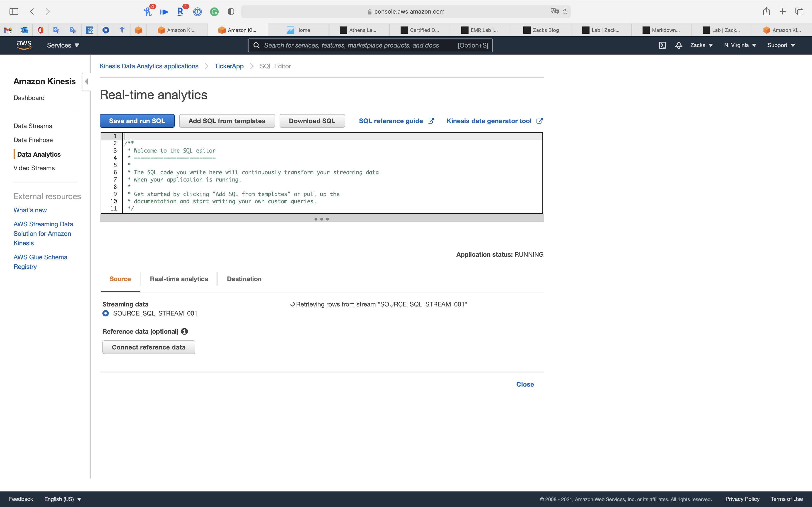Click the notifications bell icon

point(679,45)
